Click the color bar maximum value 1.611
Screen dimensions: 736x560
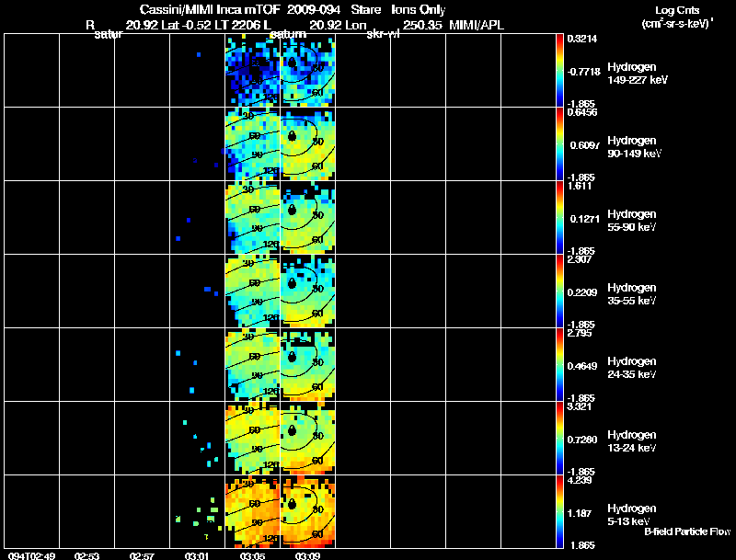point(580,186)
